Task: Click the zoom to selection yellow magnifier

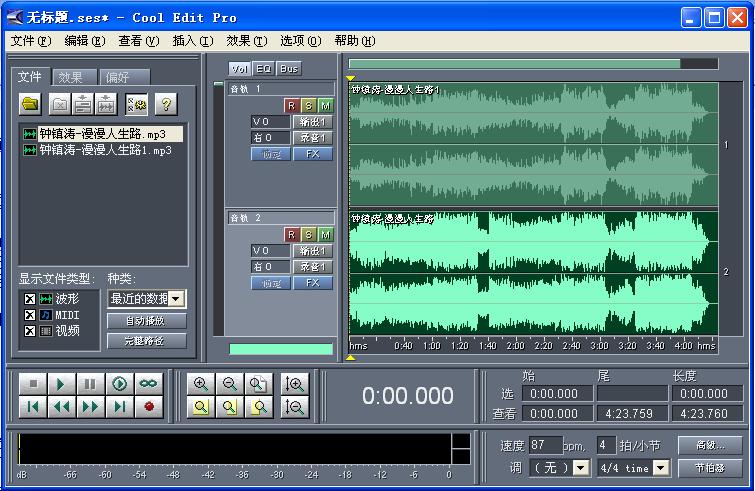Action: point(201,407)
